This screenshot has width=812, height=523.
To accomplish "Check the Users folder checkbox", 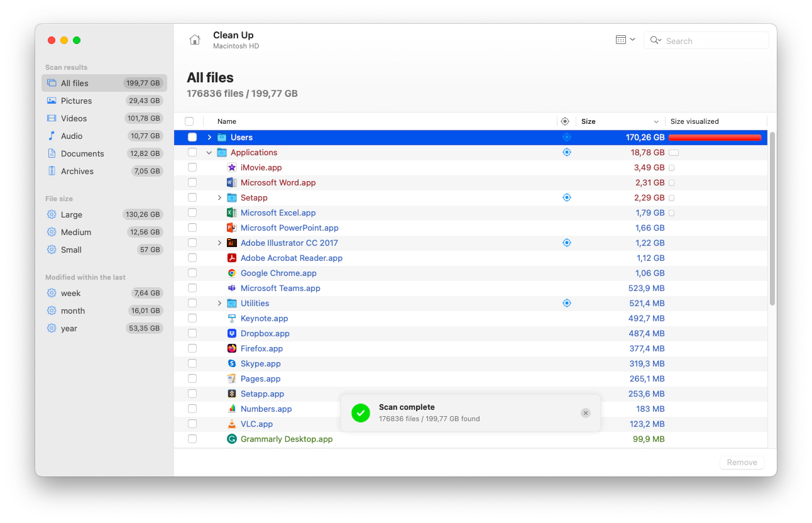I will pyautogui.click(x=192, y=137).
